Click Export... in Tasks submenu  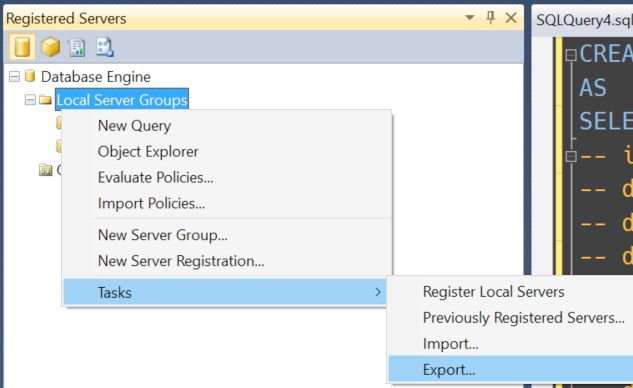511,369
